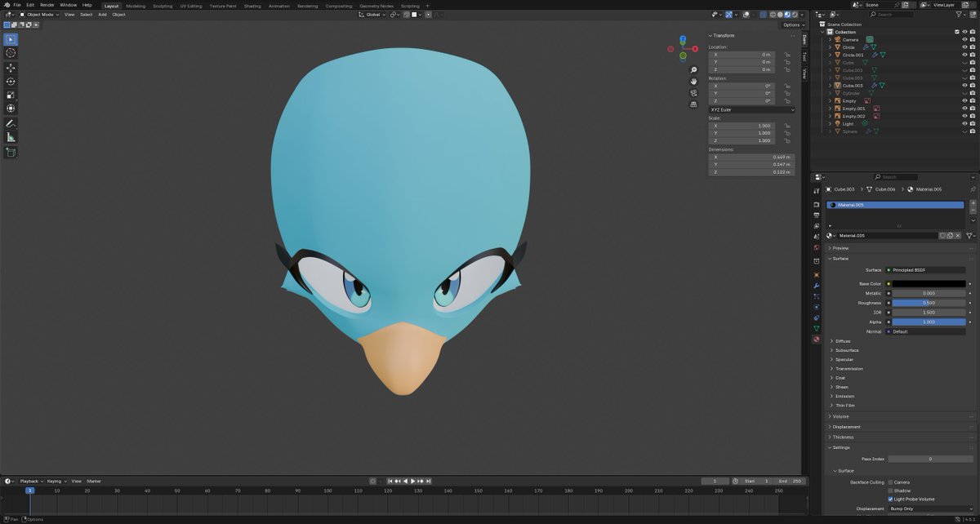This screenshot has height=524, width=980.
Task: Click the play animation button
Action: tap(412, 481)
